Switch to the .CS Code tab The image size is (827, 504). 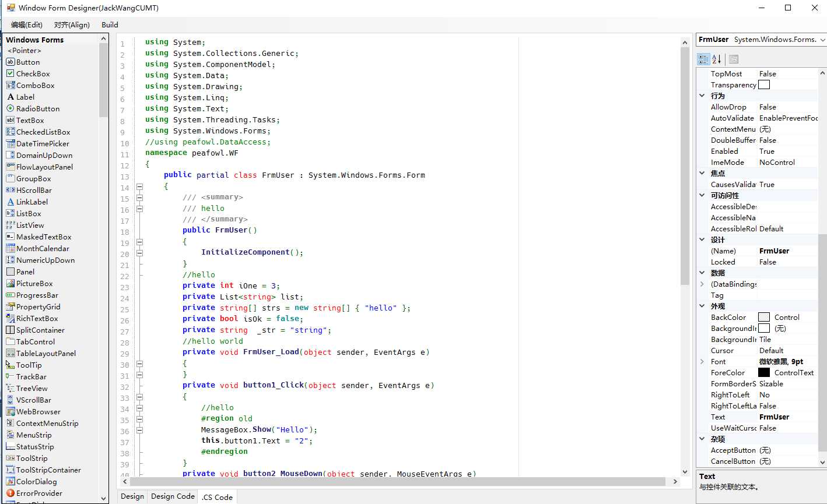point(218,497)
